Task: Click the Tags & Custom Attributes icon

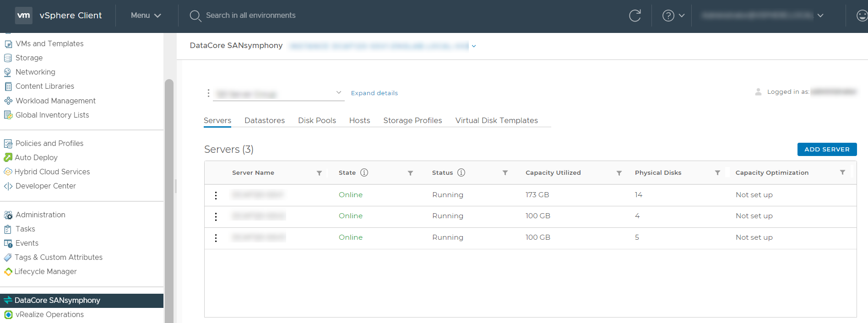Action: point(8,258)
